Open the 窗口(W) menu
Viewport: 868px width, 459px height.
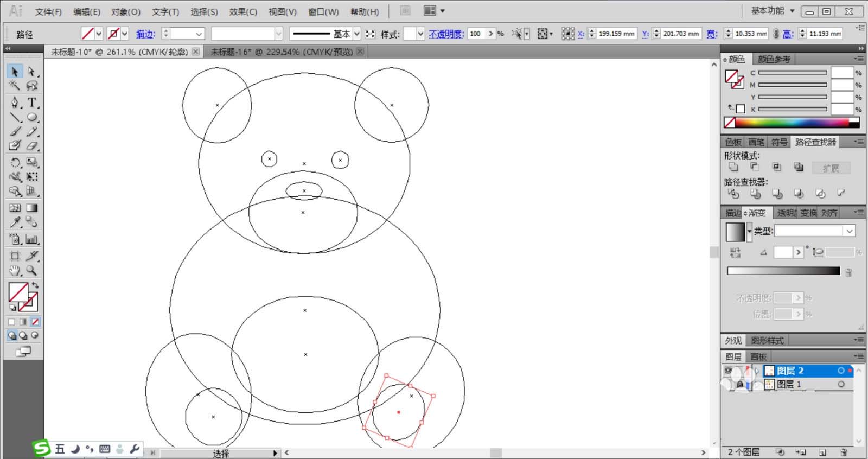point(323,11)
